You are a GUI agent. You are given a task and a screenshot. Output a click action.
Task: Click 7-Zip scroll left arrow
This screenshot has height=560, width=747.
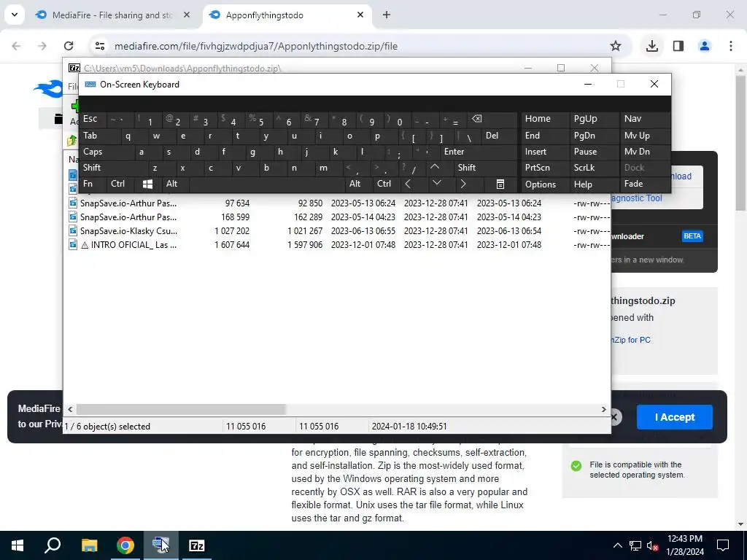click(x=70, y=410)
